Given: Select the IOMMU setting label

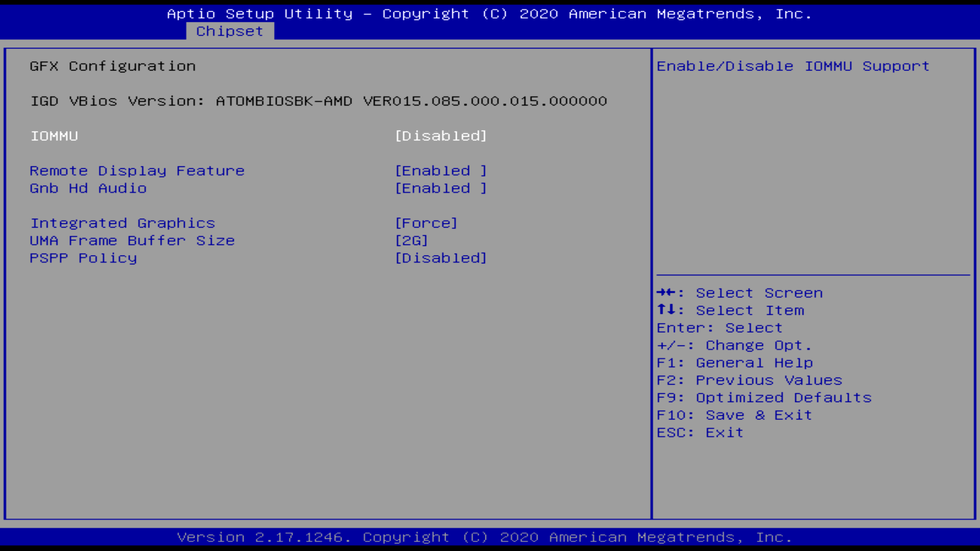Looking at the screenshot, I should 54,136.
